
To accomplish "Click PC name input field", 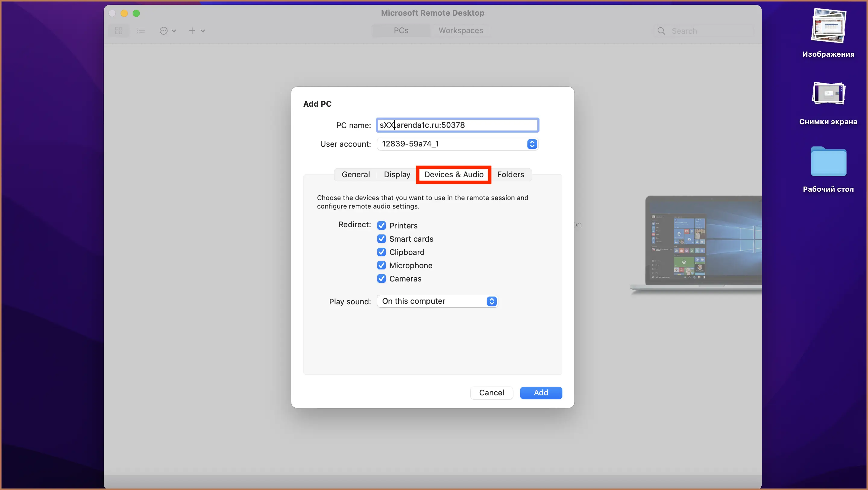I will pos(457,125).
